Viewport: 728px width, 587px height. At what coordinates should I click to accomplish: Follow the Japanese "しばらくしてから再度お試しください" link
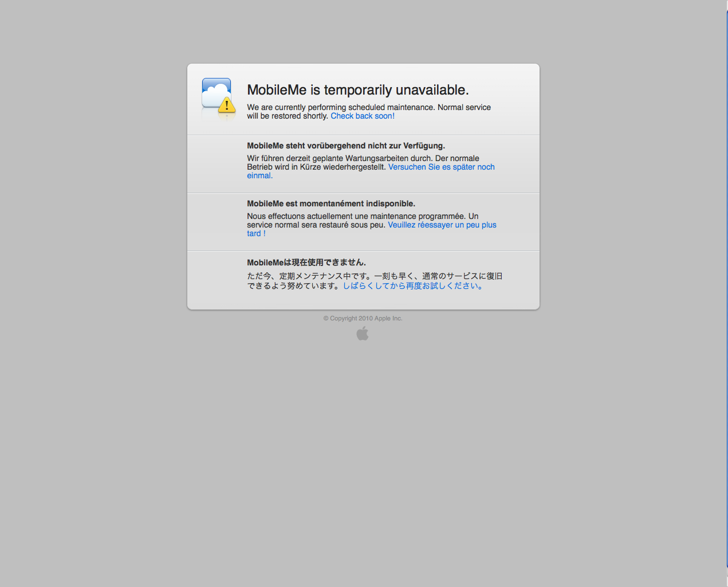pyautogui.click(x=413, y=285)
